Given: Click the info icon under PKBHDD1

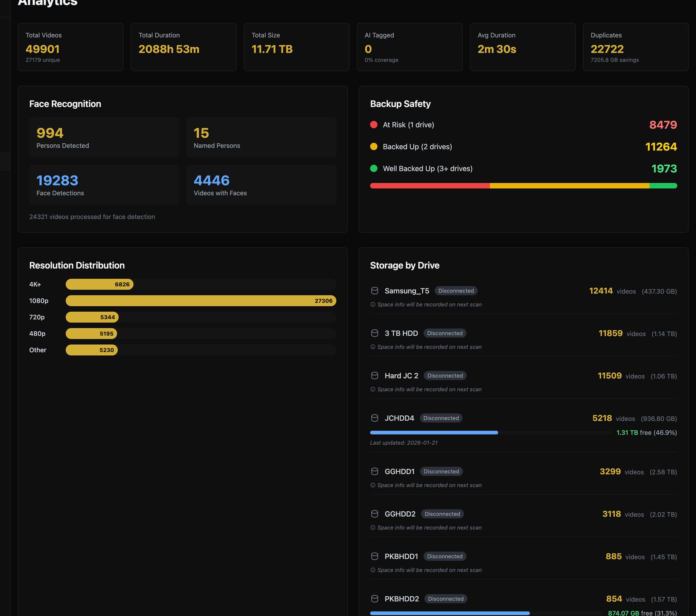Looking at the screenshot, I should tap(373, 570).
